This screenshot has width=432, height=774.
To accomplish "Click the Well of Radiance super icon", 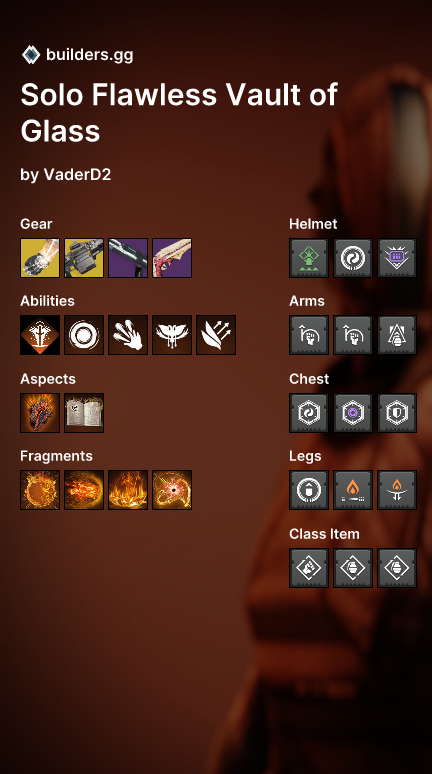I will click(40, 335).
